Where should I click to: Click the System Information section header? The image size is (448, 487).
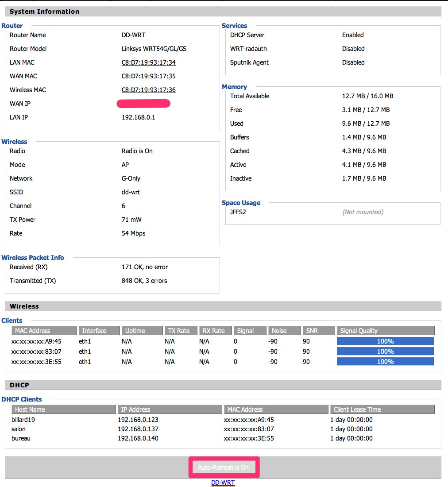(223, 12)
